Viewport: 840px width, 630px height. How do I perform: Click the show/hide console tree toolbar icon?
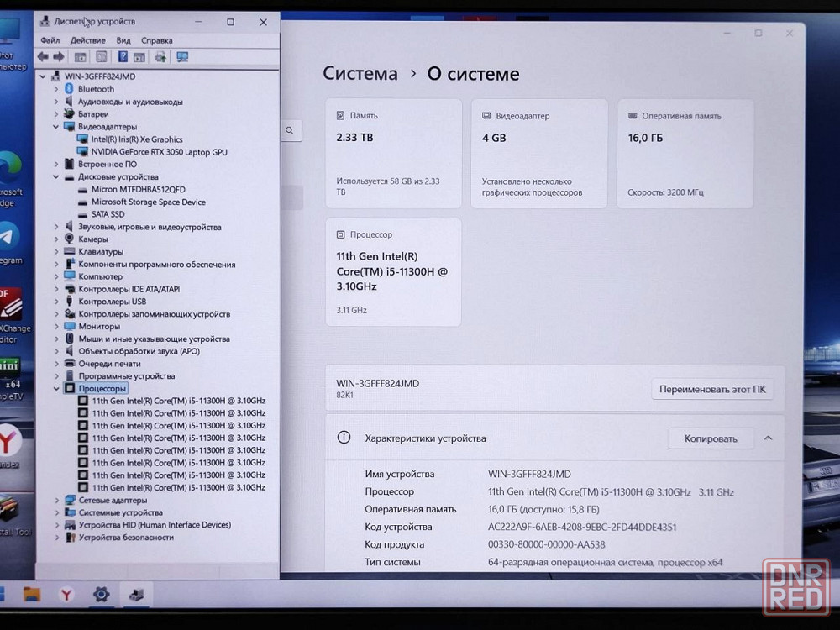pyautogui.click(x=81, y=57)
